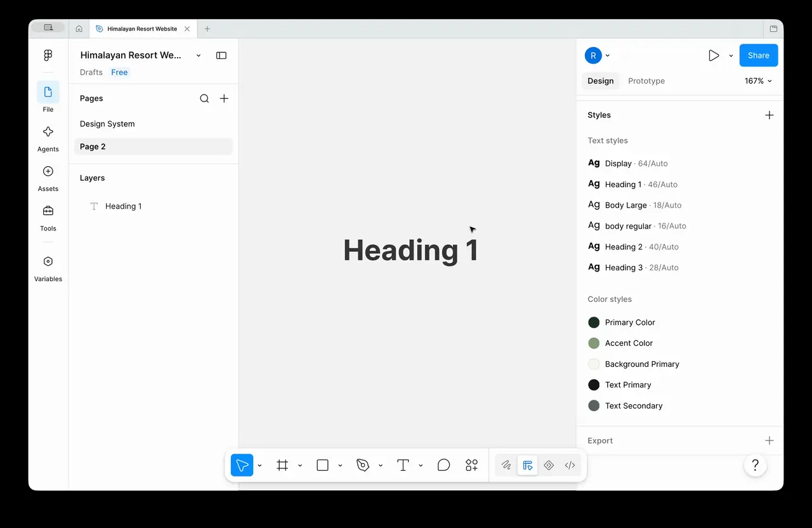Pick the Primary Color swatch
Screen dimensions: 812x528
[x=594, y=322]
